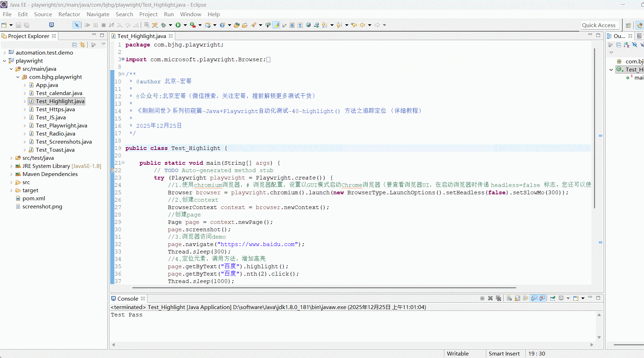Toggle Show Console on Standard Error change

click(x=542, y=298)
